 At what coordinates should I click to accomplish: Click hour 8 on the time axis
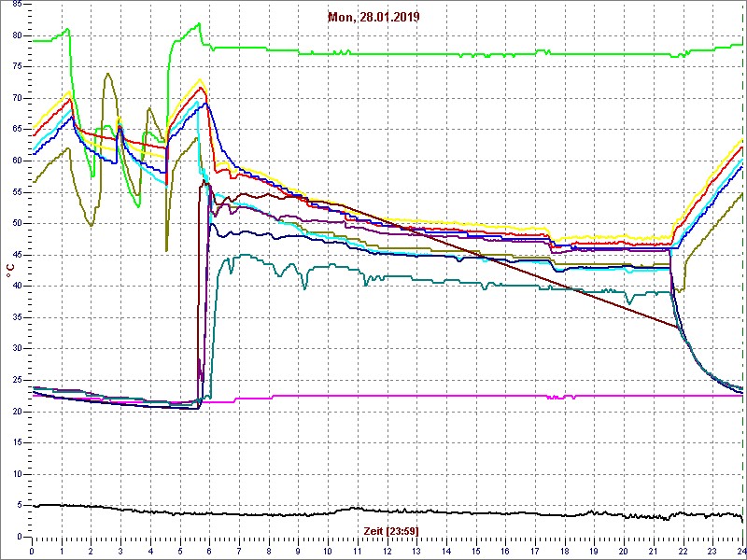(x=269, y=551)
